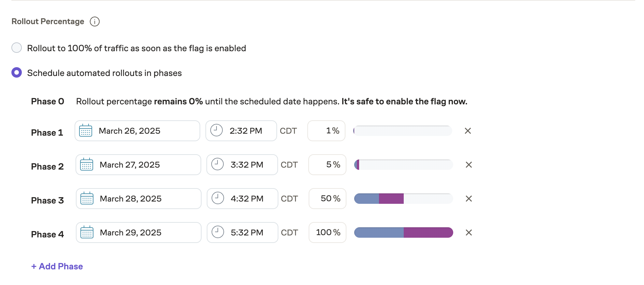Image resolution: width=644 pixels, height=285 pixels.
Task: Open the March 29, 2025 date picker
Action: click(138, 232)
